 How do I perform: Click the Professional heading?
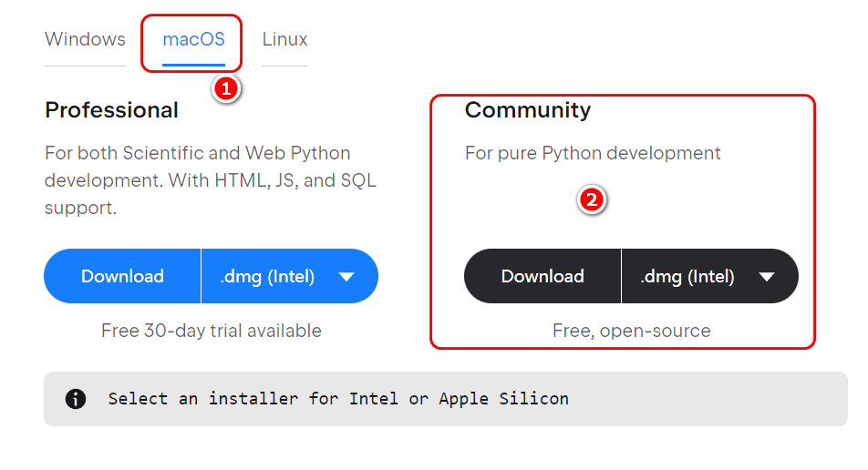[x=111, y=110]
